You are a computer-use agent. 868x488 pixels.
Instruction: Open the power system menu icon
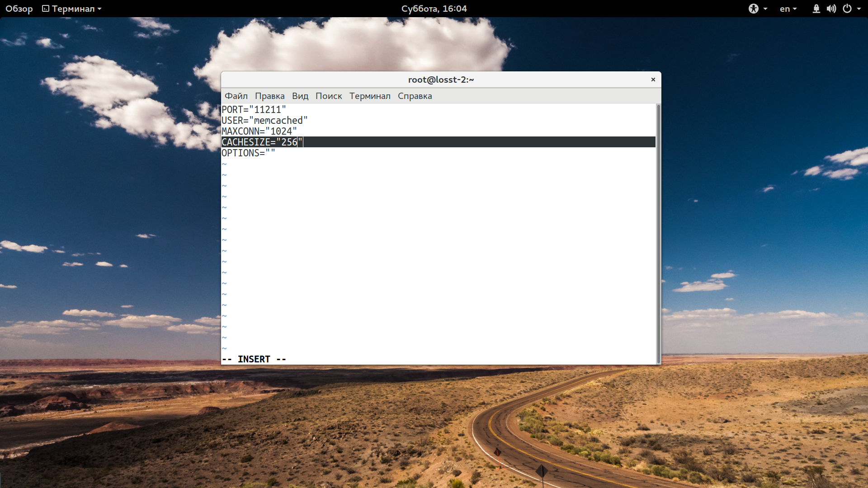[x=847, y=9]
